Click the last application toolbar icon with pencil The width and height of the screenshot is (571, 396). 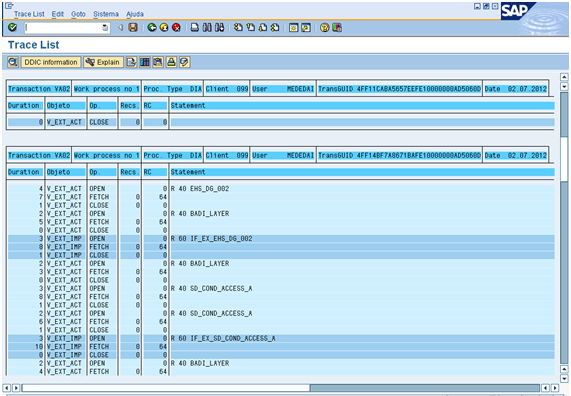pyautogui.click(x=184, y=62)
